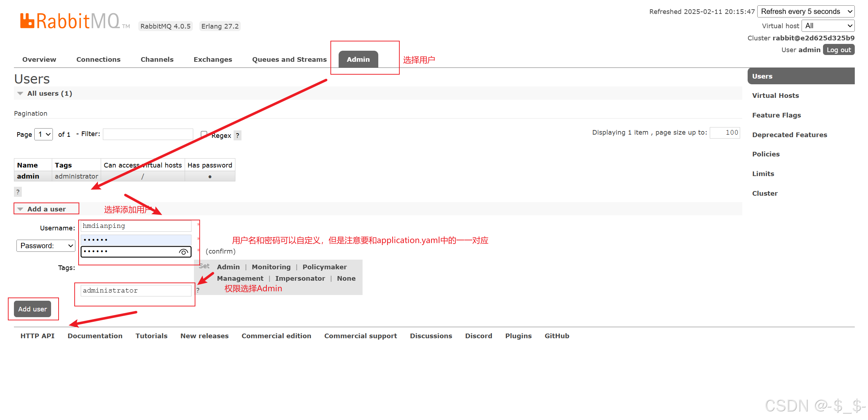Screen dimensions: 868x420
Task: Click the Filter text input field
Action: click(x=148, y=134)
